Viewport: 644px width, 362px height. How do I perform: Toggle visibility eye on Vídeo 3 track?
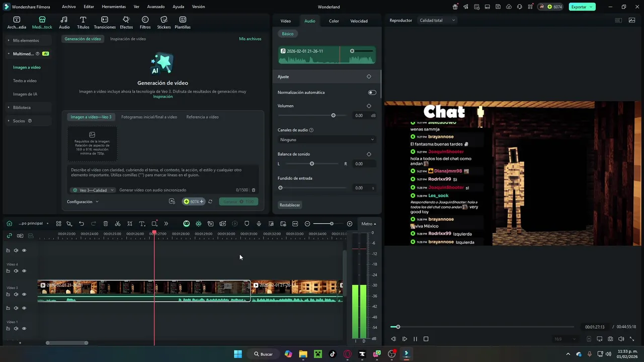24,295
